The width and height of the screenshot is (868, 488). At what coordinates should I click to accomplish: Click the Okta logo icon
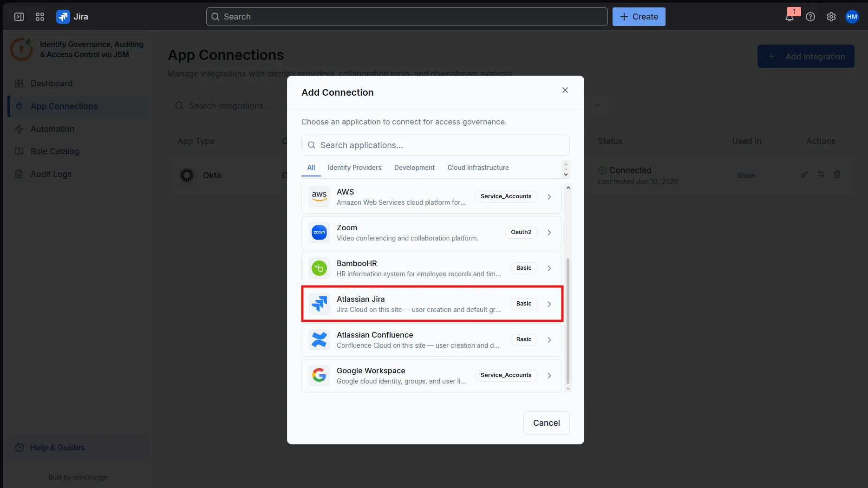click(187, 175)
